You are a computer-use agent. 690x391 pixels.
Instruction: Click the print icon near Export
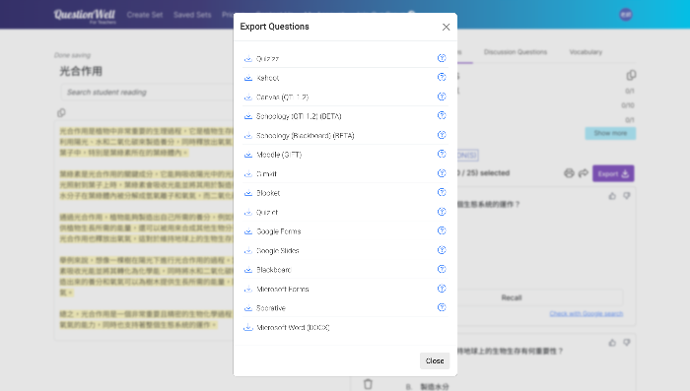point(569,173)
